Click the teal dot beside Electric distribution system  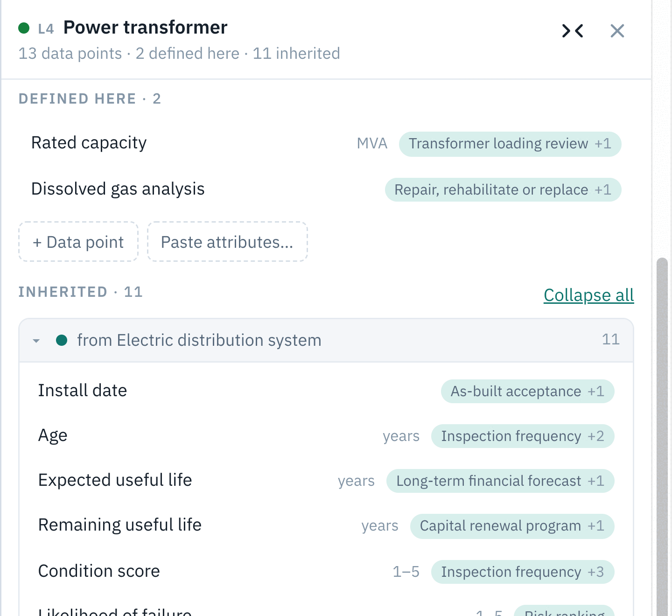coord(62,340)
